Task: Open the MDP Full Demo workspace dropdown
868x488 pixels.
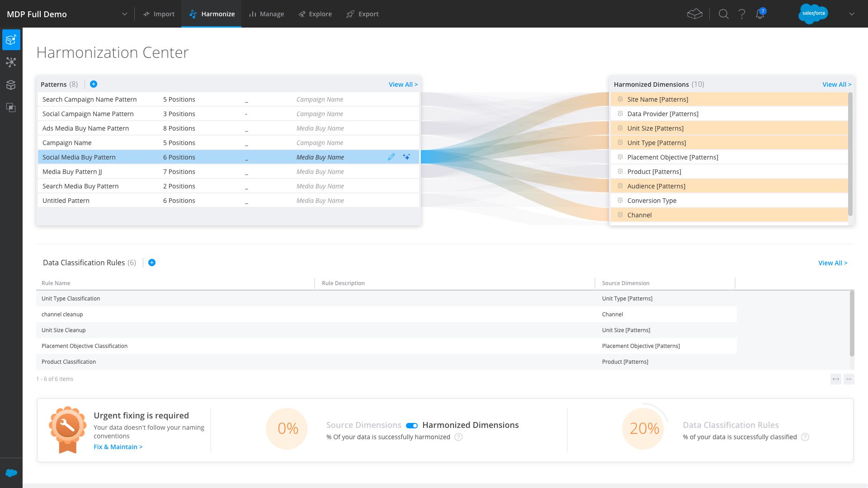Action: (x=124, y=14)
